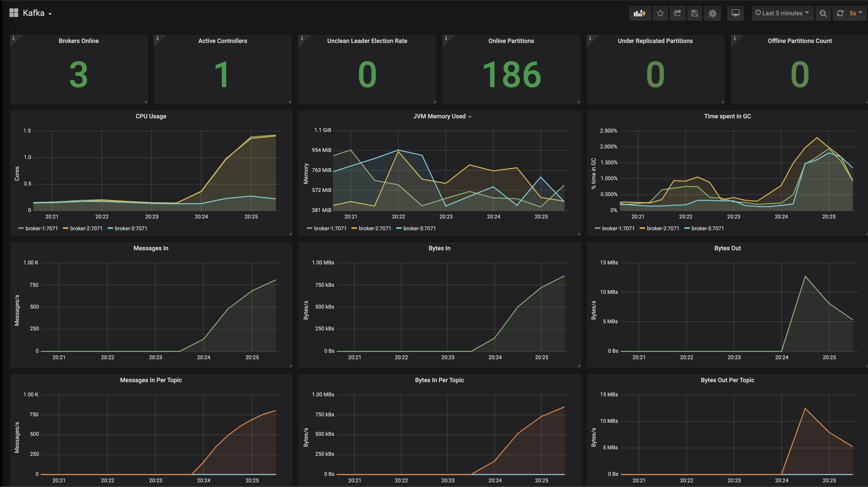Toggle broker-3:7071 series in JVM Memory legend
Viewport: 868px width, 487px height.
(420, 228)
